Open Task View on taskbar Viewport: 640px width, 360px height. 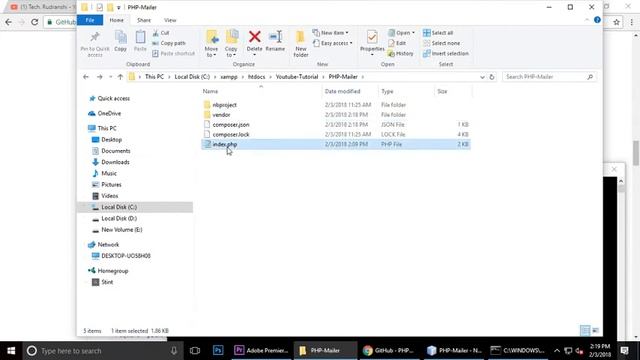[x=195, y=351]
